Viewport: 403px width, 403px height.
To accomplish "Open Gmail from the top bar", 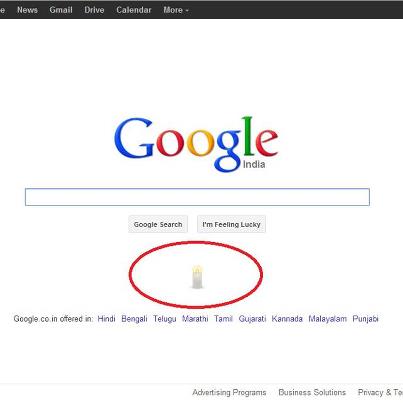I will [x=61, y=10].
